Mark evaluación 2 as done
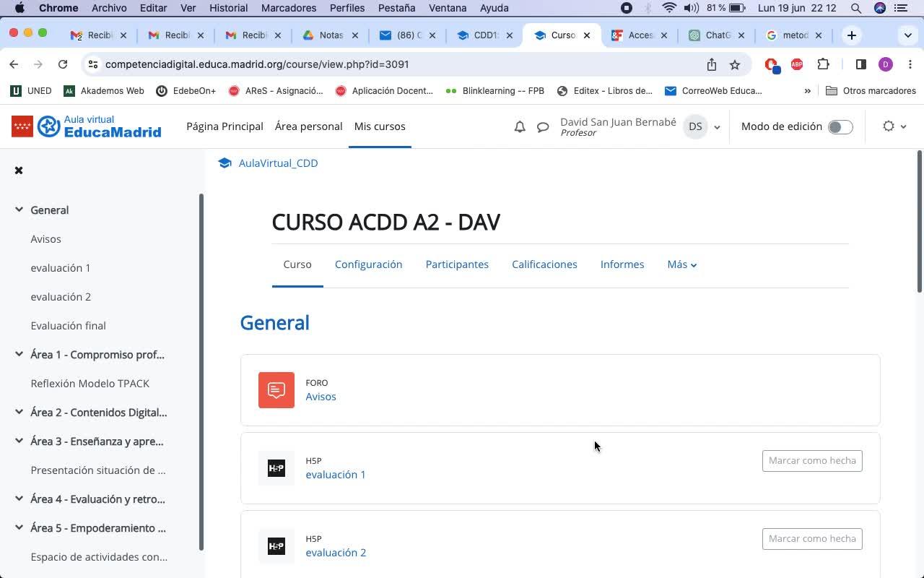The width and height of the screenshot is (924, 578). [x=812, y=539]
